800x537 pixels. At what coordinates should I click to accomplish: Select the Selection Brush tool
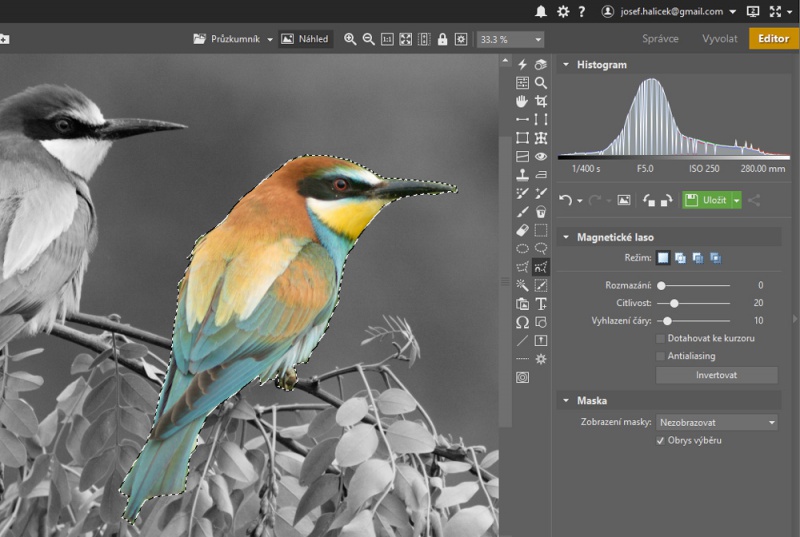(x=541, y=285)
